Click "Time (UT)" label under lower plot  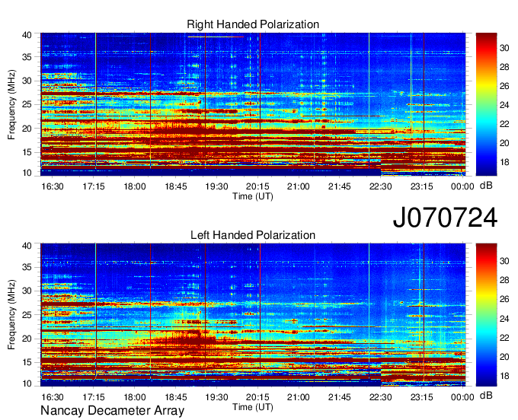click(x=253, y=407)
